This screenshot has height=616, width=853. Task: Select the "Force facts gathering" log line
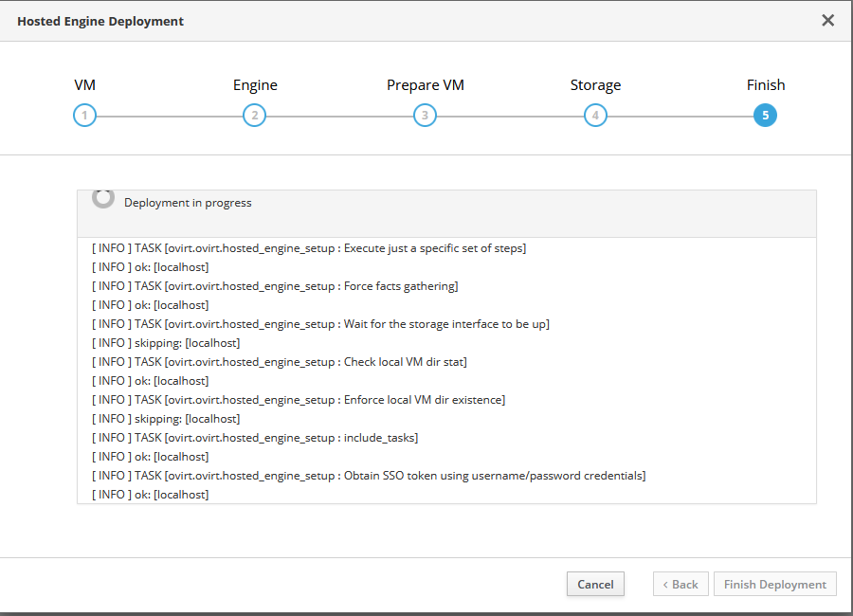click(x=275, y=286)
